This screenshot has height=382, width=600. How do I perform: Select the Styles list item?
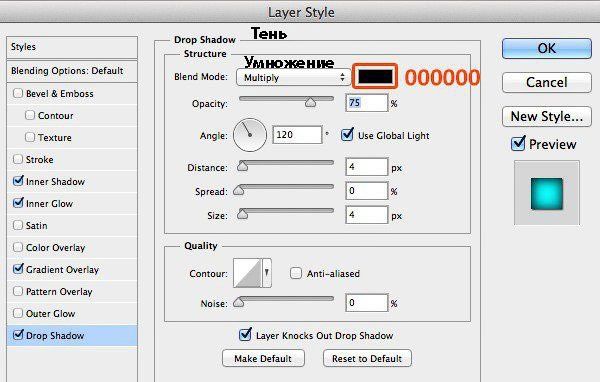pyautogui.click(x=72, y=47)
